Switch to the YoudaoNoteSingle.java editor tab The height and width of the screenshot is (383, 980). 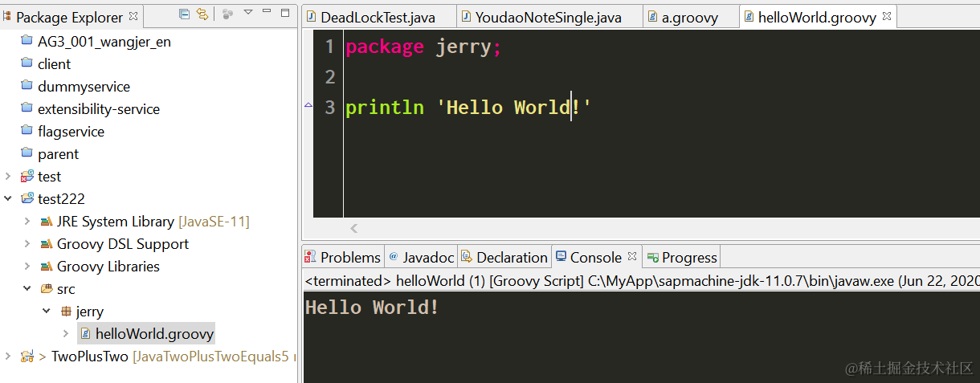point(549,17)
